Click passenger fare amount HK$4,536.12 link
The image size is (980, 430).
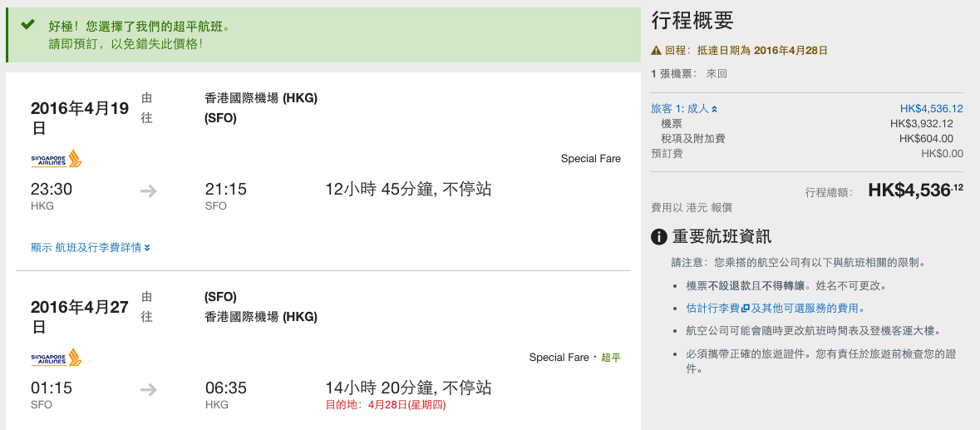931,109
